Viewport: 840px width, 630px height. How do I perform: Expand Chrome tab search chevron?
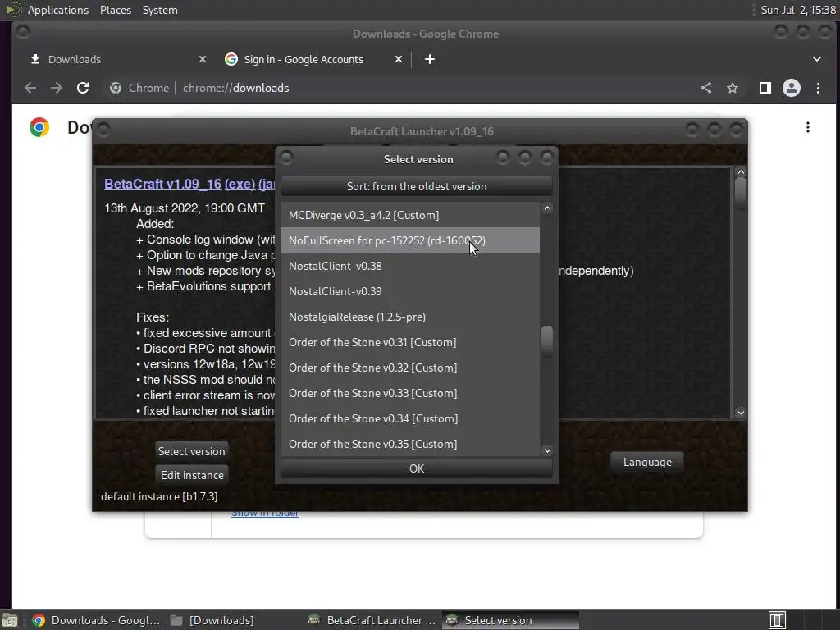point(817,59)
